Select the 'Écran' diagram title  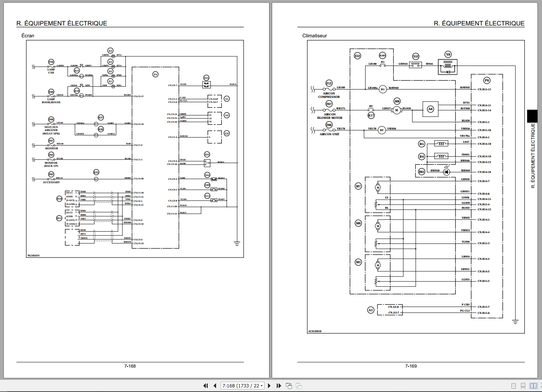28,36
